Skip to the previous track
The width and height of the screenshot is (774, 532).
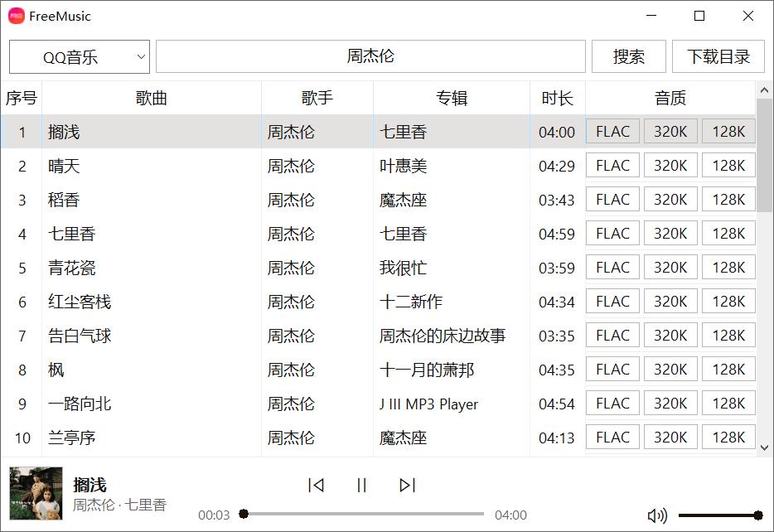pos(316,485)
